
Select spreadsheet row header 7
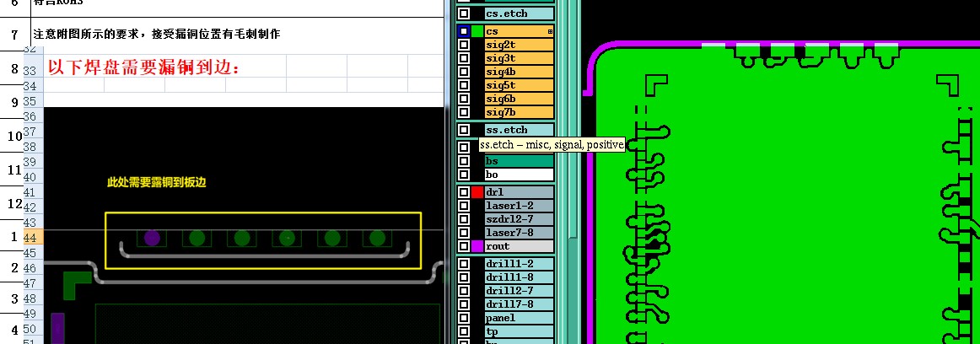(x=14, y=34)
